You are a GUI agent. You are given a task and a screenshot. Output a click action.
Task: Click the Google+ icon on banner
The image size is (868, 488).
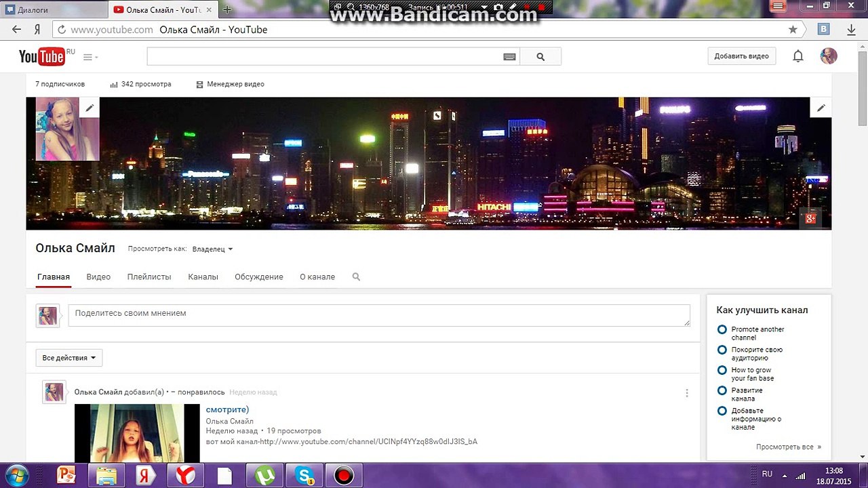[x=810, y=218]
